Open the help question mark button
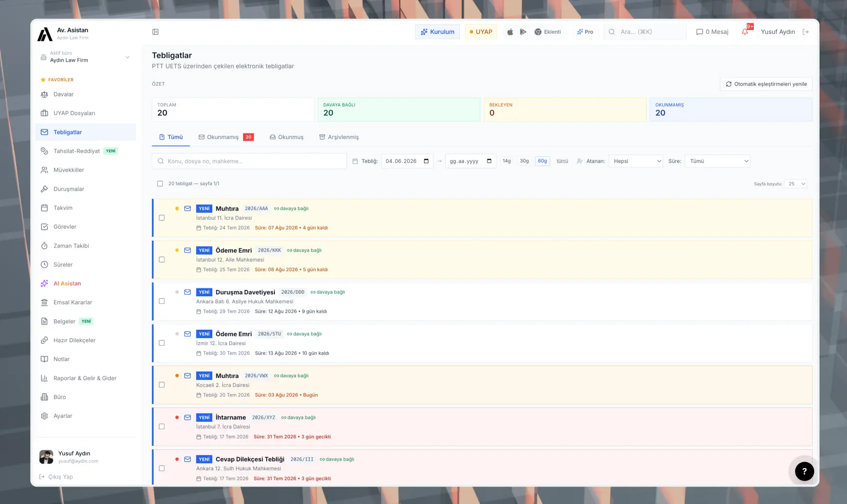Image resolution: width=847 pixels, height=504 pixels. (804, 471)
